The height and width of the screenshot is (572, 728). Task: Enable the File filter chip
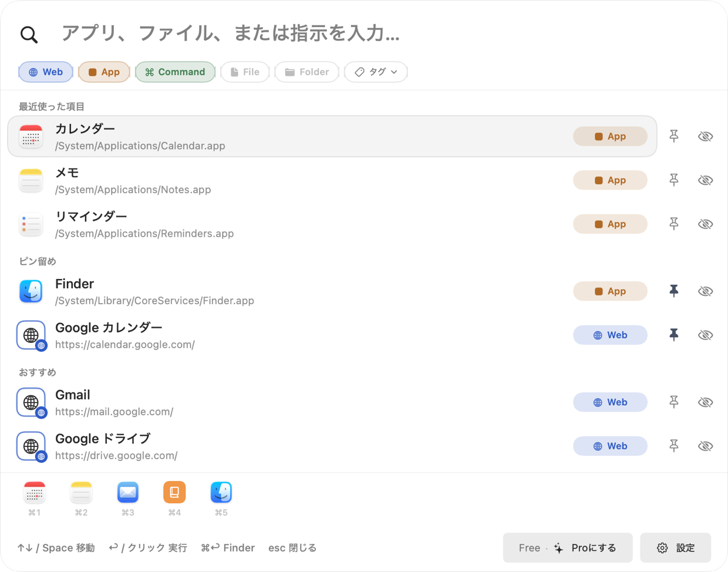tap(245, 72)
